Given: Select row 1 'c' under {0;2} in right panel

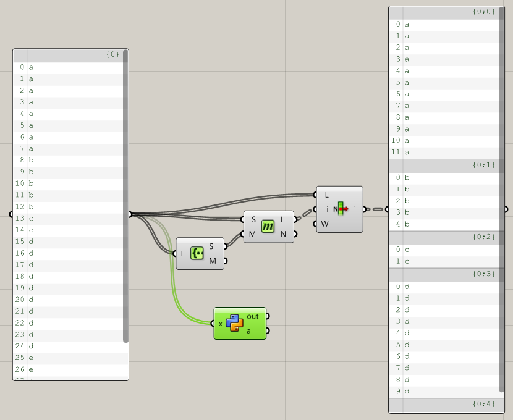Looking at the screenshot, I should 444,261.
